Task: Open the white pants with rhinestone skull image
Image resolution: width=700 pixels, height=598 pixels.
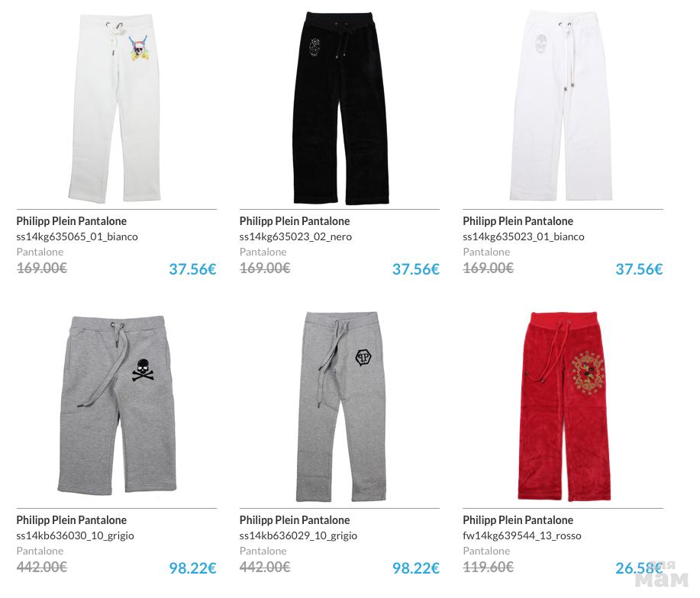Action: click(x=562, y=106)
